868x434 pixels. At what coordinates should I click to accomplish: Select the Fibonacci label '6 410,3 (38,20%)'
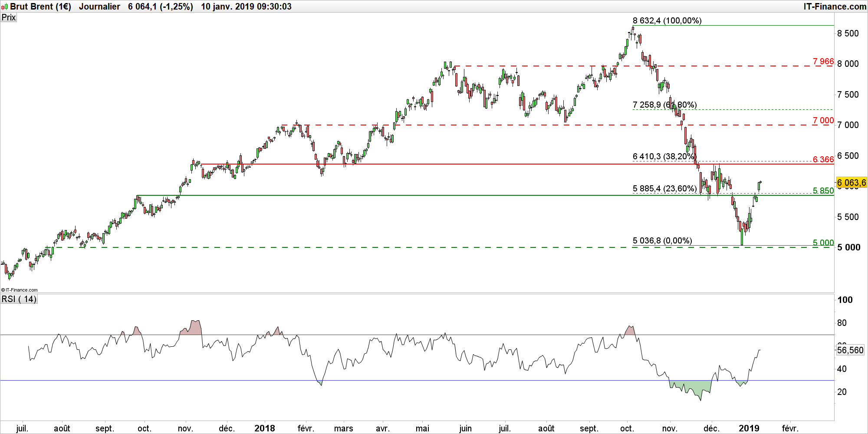pos(665,156)
